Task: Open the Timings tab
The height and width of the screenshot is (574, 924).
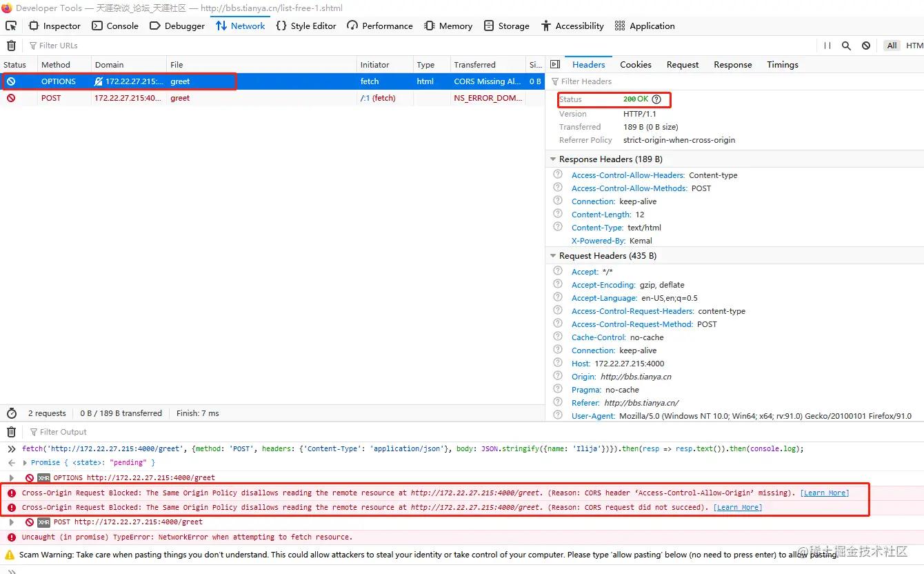Action: click(782, 64)
